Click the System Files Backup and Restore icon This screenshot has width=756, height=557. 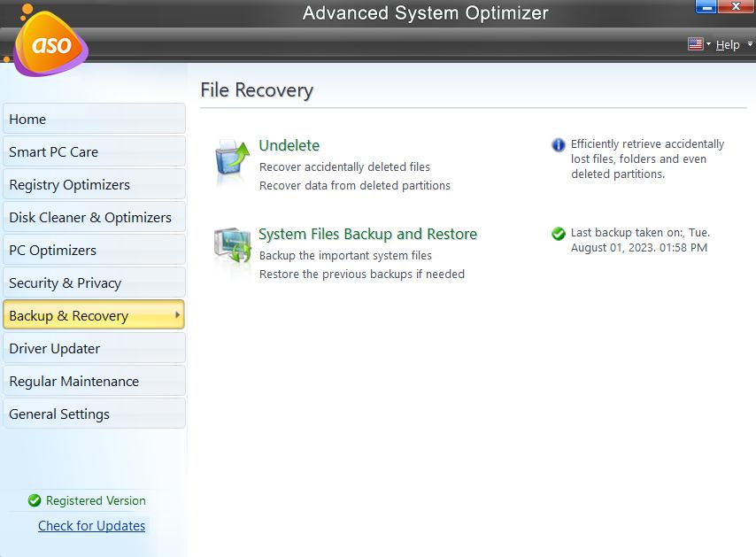click(233, 251)
